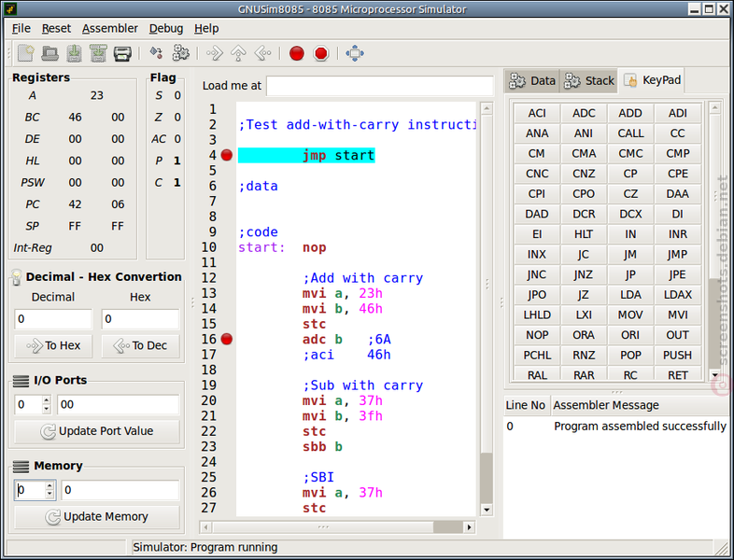Image resolution: width=734 pixels, height=560 pixels.
Task: Click the Assemble program toolbar icon
Action: point(156,53)
